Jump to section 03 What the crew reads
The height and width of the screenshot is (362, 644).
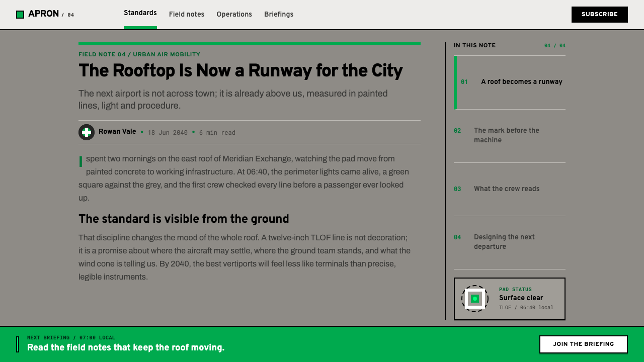tap(510, 189)
